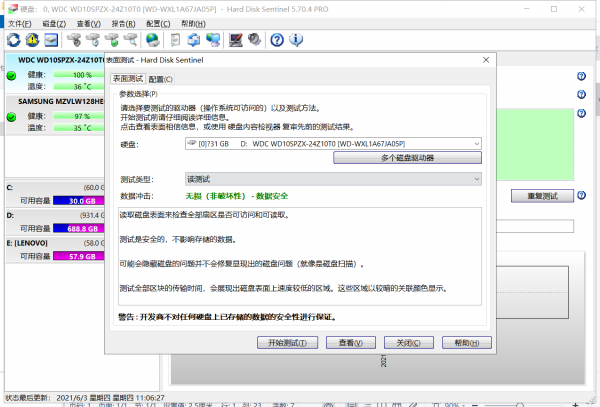Click the 查看(V) button in dialog

coord(351,343)
